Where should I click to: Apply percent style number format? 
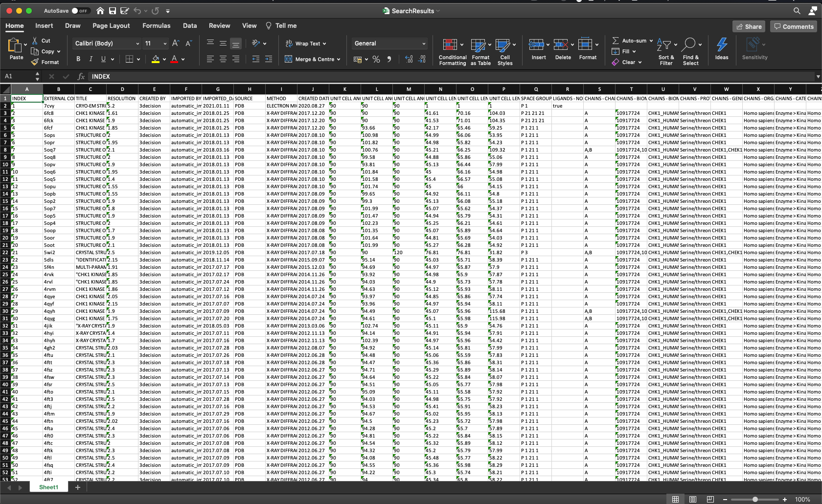click(376, 59)
